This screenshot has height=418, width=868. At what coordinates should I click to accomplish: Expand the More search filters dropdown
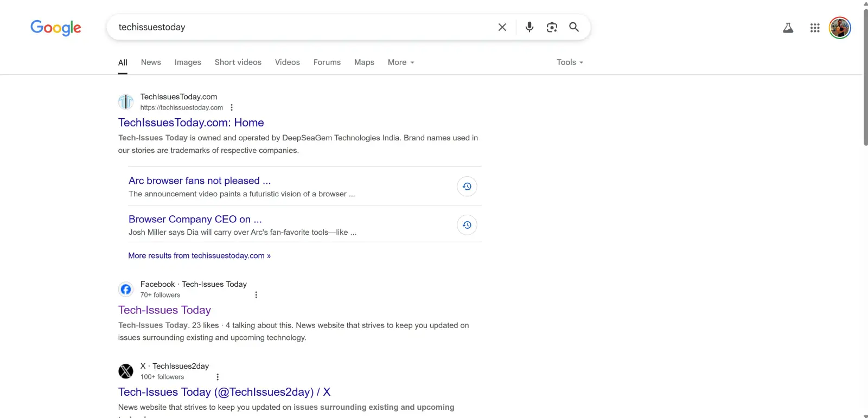(x=401, y=62)
